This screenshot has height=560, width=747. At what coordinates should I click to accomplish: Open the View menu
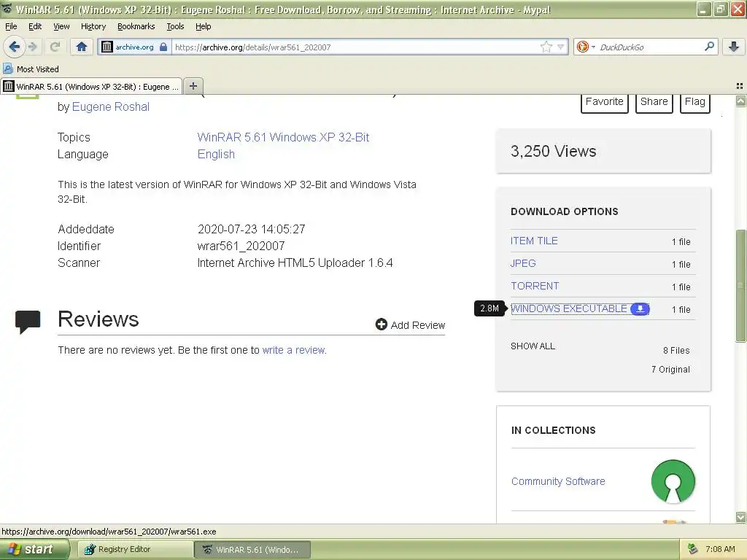(61, 26)
